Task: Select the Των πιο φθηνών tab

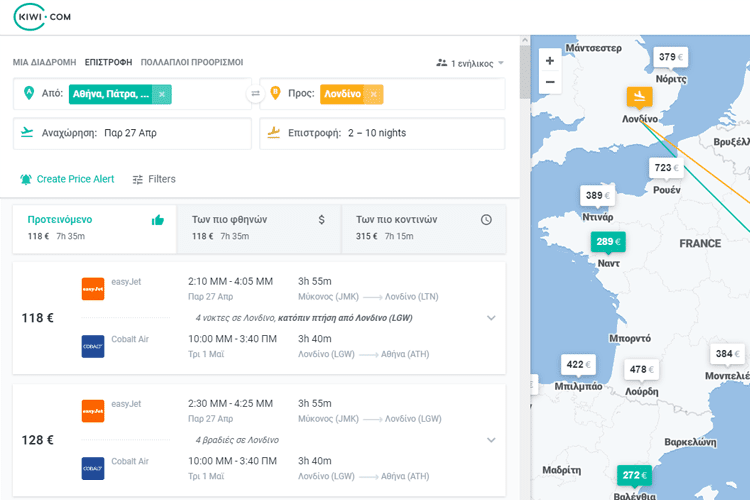Action: 259,229
